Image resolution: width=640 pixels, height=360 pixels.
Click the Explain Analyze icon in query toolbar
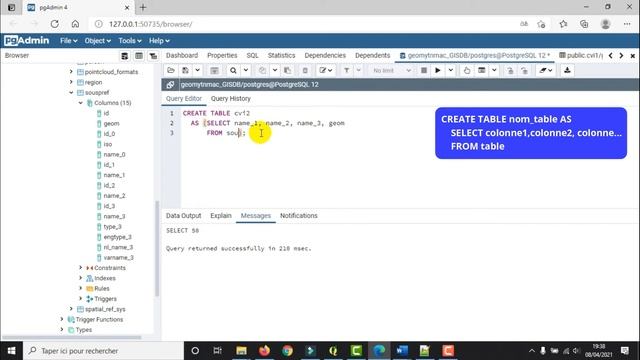pos(482,71)
